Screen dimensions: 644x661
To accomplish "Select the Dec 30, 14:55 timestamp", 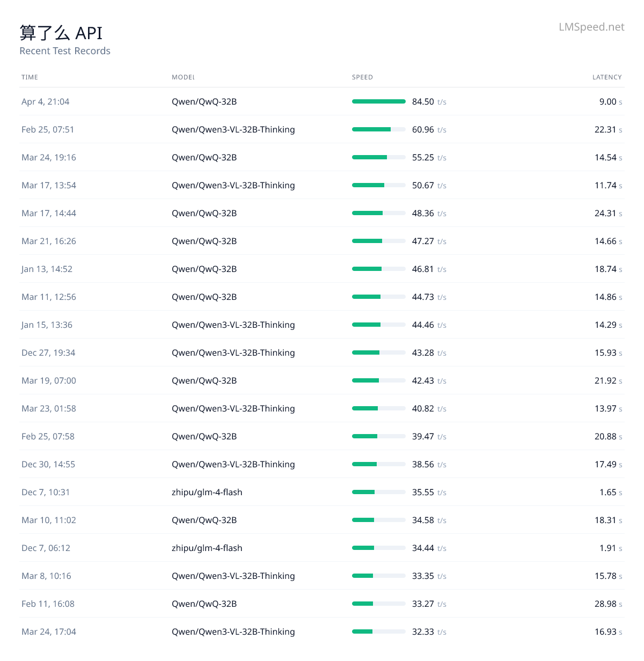I will (x=48, y=464).
